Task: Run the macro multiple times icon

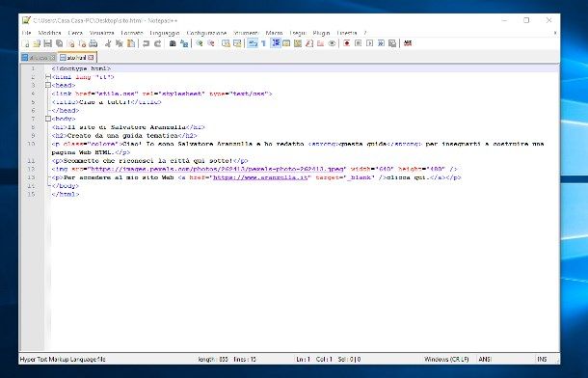Action: pyautogui.click(x=381, y=43)
